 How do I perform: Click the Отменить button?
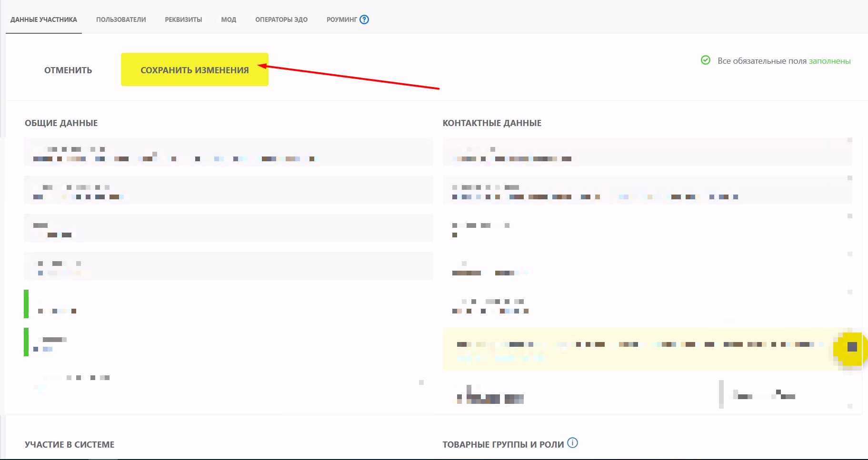[x=68, y=70]
